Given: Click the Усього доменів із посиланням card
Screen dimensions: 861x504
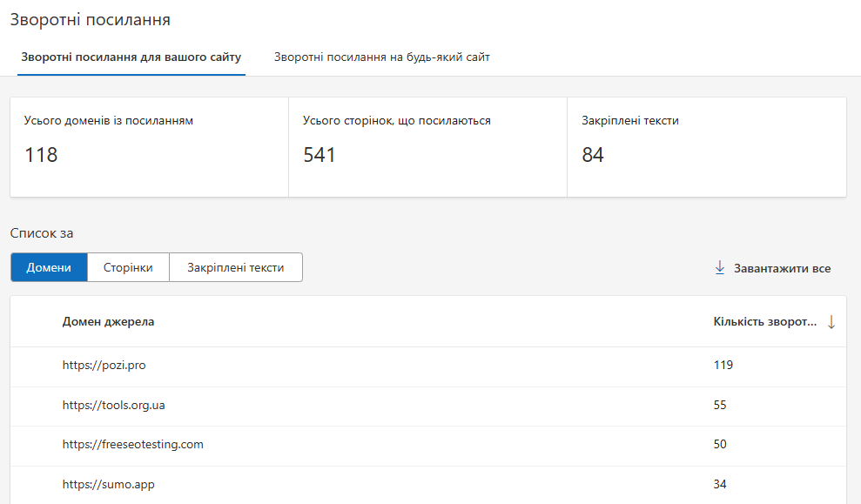Looking at the screenshot, I should click(149, 146).
